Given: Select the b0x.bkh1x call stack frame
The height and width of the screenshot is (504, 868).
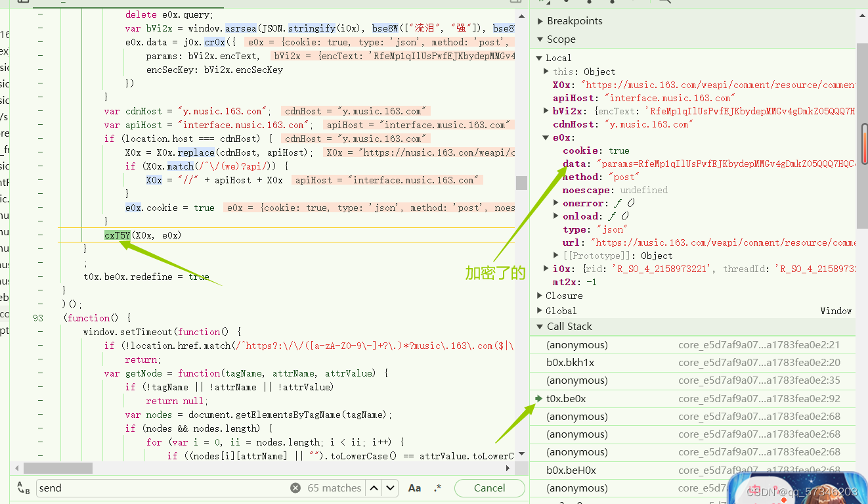Looking at the screenshot, I should click(693, 363).
